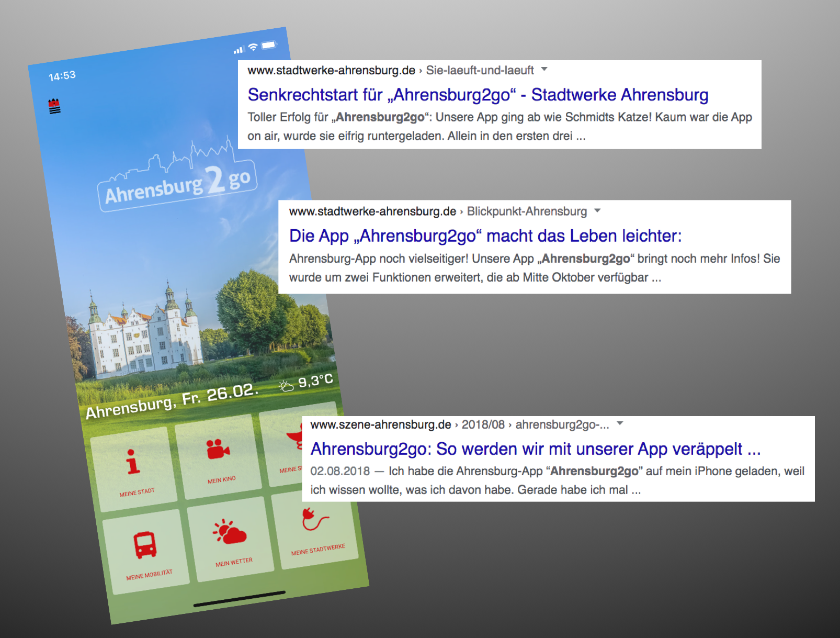
Task: Click the 9,3°C temperature reading
Action: (x=316, y=381)
